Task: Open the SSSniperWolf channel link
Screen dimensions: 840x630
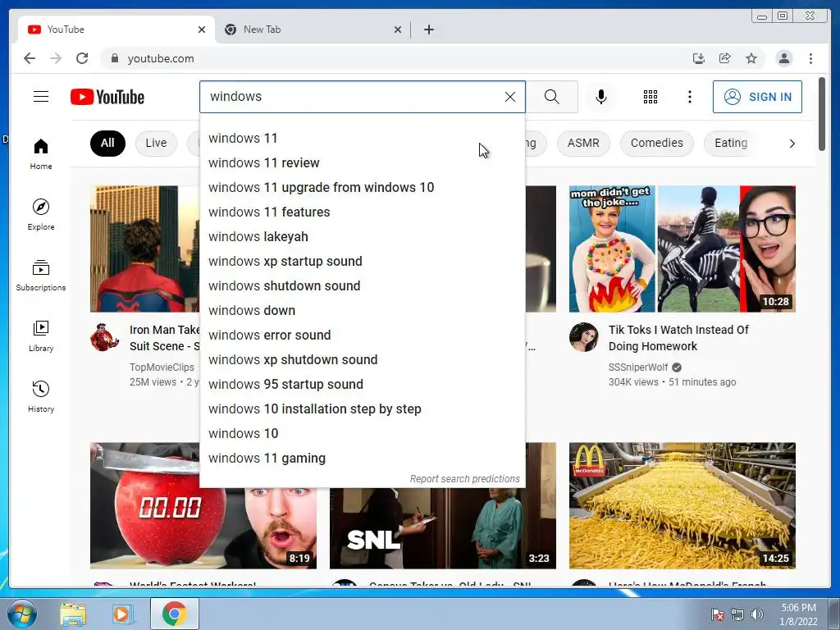Action: [x=638, y=367]
